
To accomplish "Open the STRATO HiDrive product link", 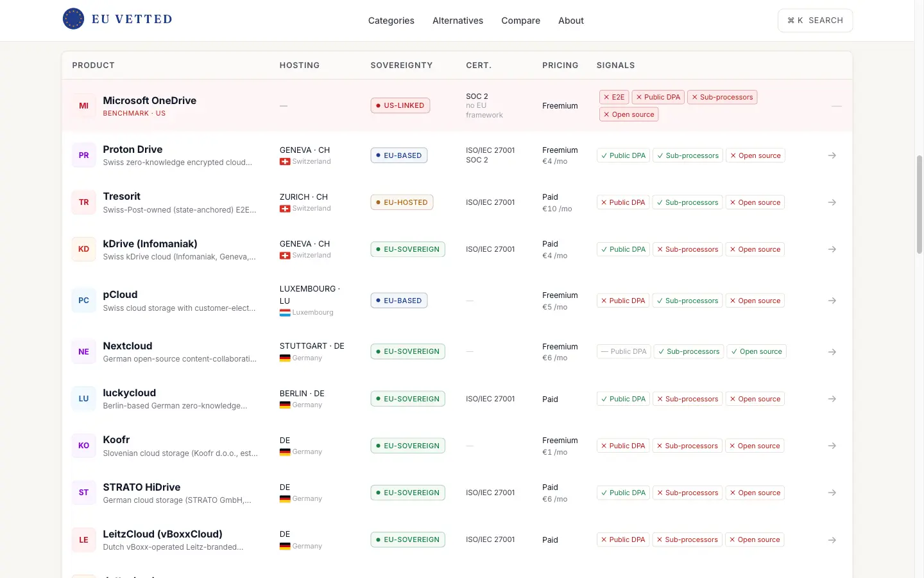I will tap(142, 487).
